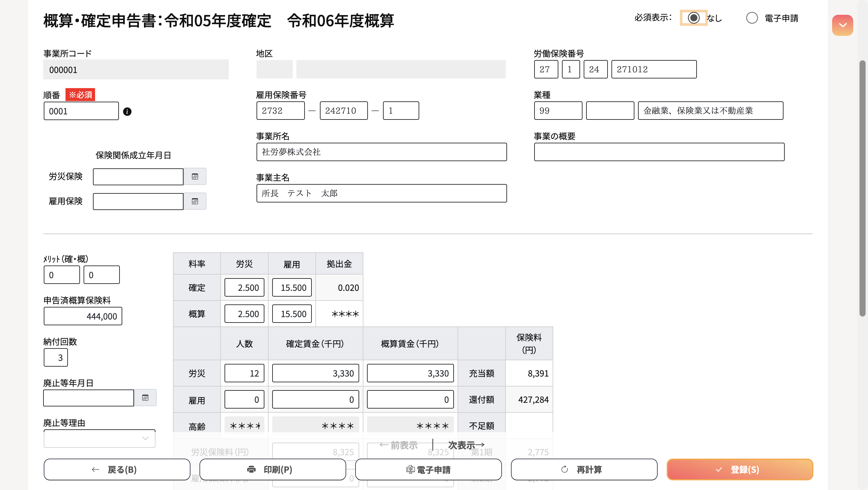This screenshot has height=490, width=868.
Task: Click the 戻る(B) button
Action: click(x=117, y=469)
